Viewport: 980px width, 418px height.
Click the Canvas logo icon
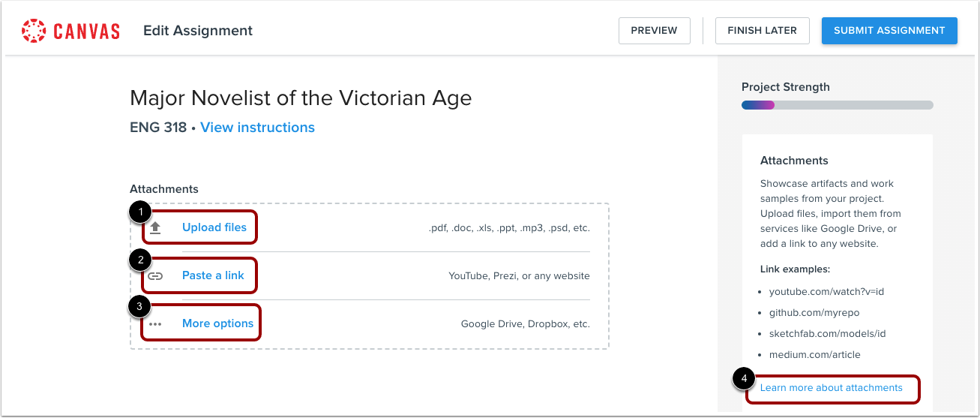(34, 31)
